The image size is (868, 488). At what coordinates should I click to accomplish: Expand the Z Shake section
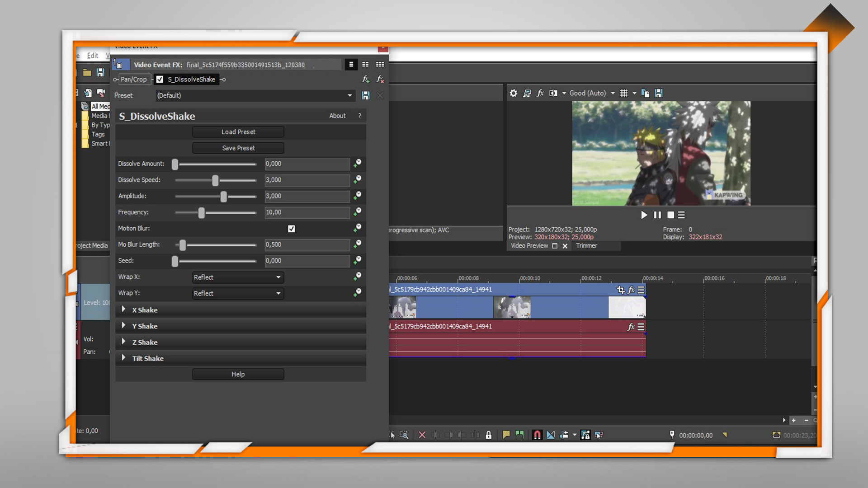pos(123,342)
